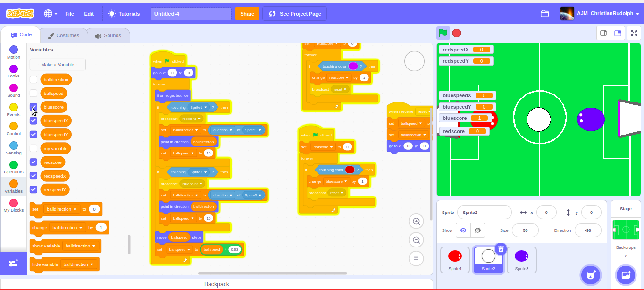644x290 pixels.
Task: Click the green flag to run project
Action: [x=443, y=33]
